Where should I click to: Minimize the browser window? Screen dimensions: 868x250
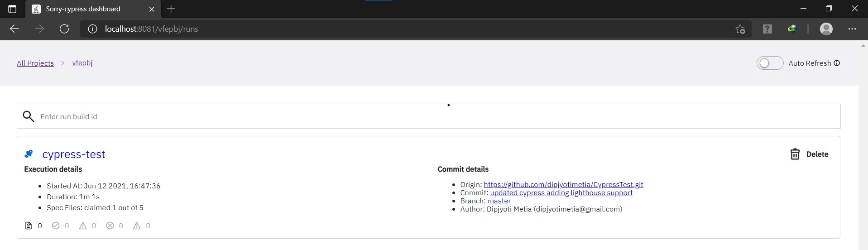(x=804, y=9)
